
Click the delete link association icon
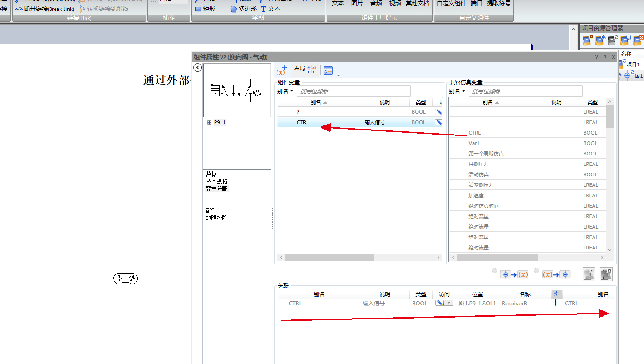(606, 274)
